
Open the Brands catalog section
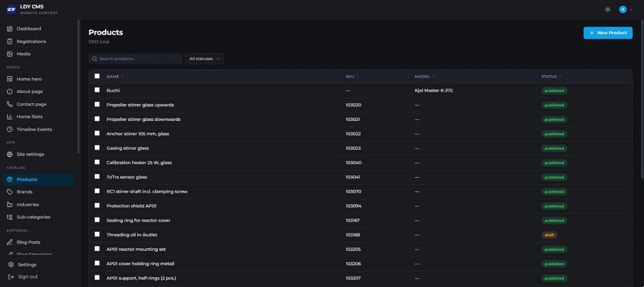[x=38, y=192]
